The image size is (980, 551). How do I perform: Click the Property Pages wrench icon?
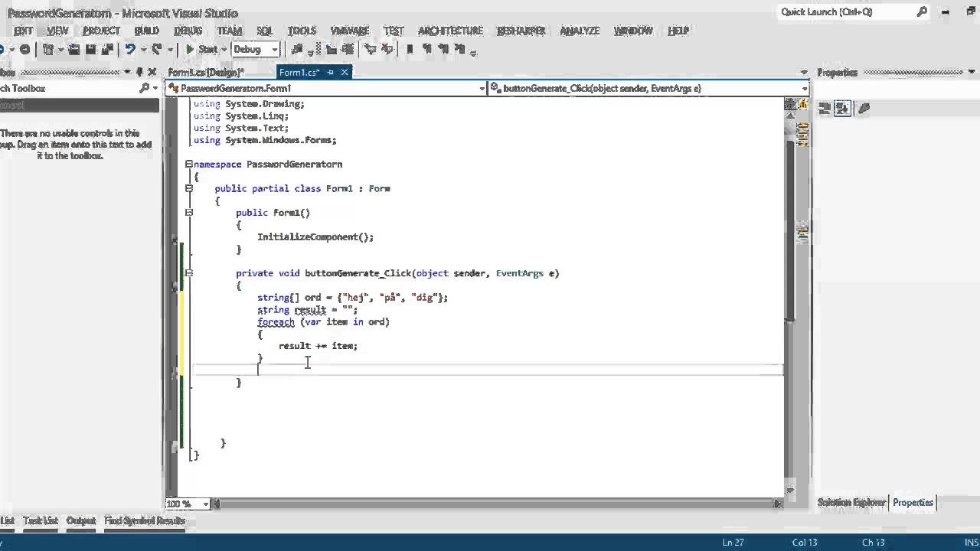coord(864,109)
